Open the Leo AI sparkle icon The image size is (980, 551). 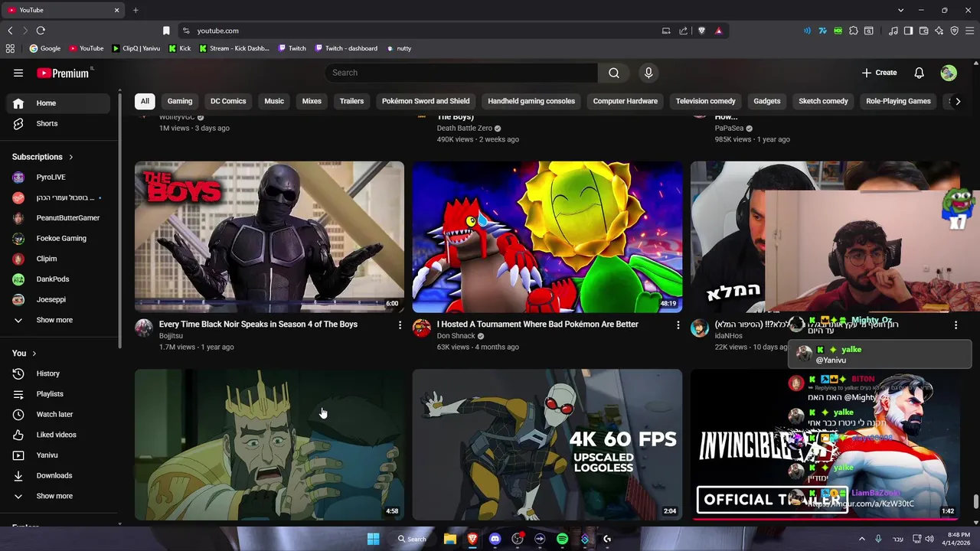click(x=939, y=31)
